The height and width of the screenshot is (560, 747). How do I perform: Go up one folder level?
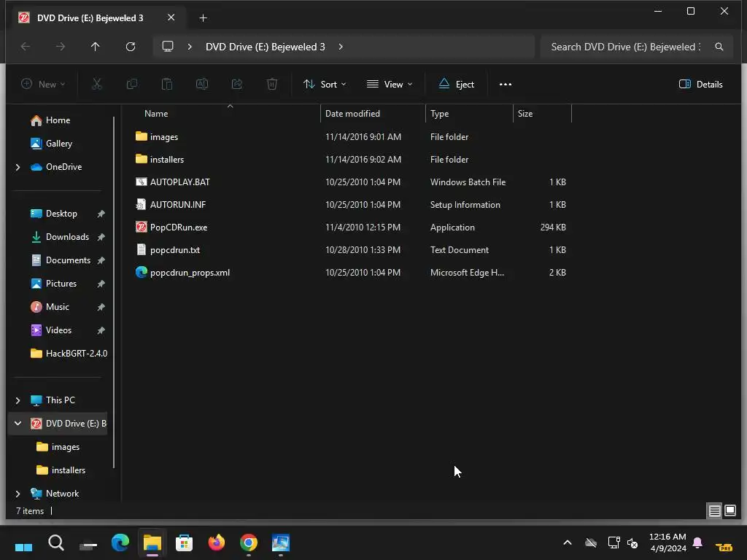tap(96, 47)
